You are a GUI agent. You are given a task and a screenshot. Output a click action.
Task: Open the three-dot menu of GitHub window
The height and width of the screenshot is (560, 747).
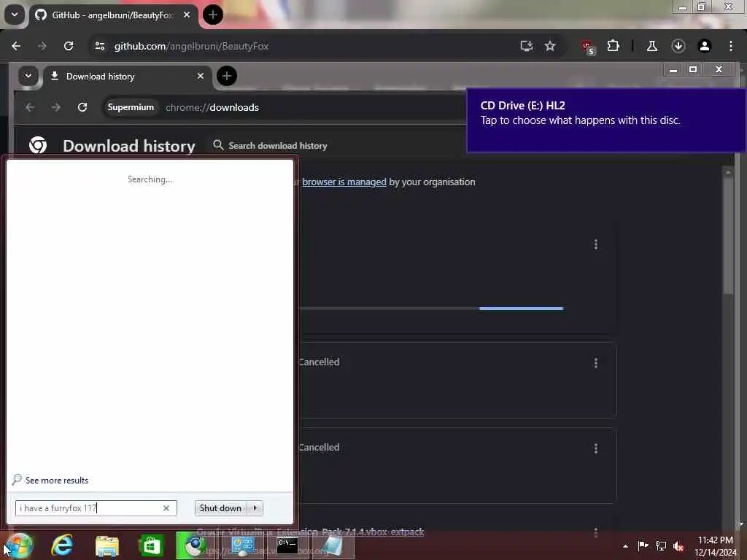[730, 46]
